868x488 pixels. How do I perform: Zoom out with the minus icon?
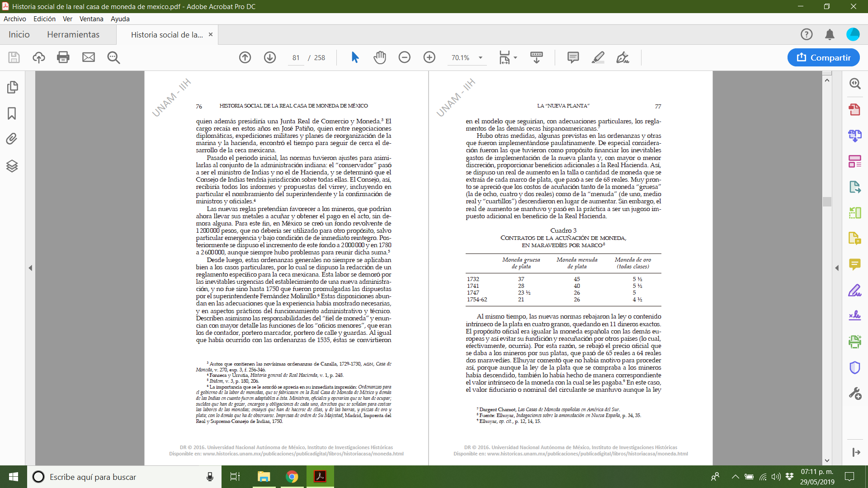coord(405,57)
